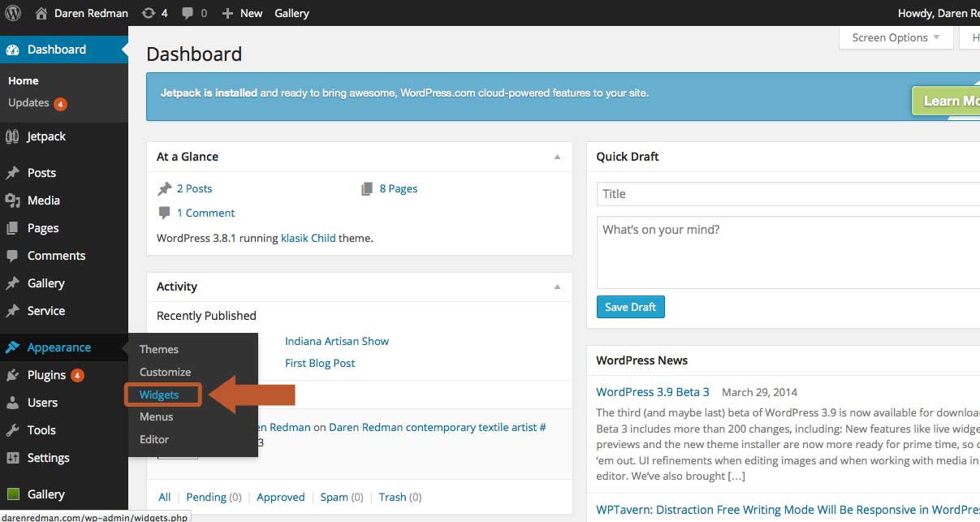Click the orange Updates count badge
This screenshot has width=980, height=522.
61,104
